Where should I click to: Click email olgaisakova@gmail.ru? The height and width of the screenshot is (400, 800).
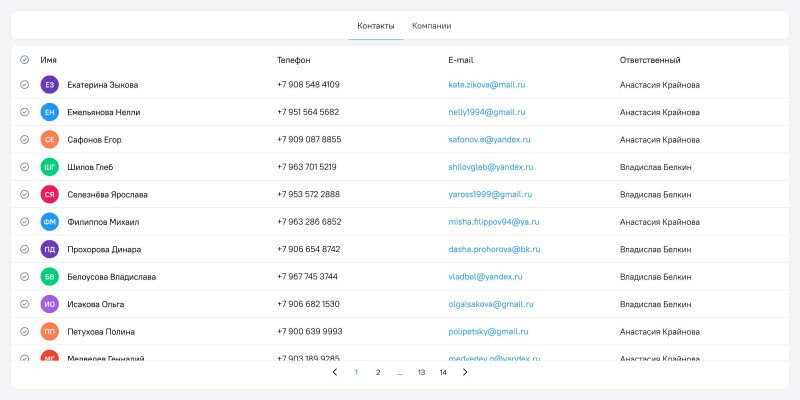[491, 304]
